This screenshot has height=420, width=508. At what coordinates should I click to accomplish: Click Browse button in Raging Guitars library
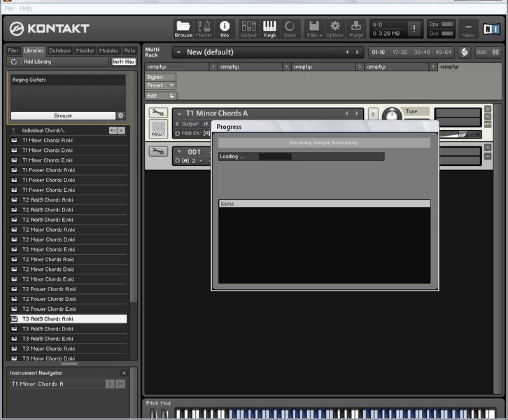(x=63, y=115)
